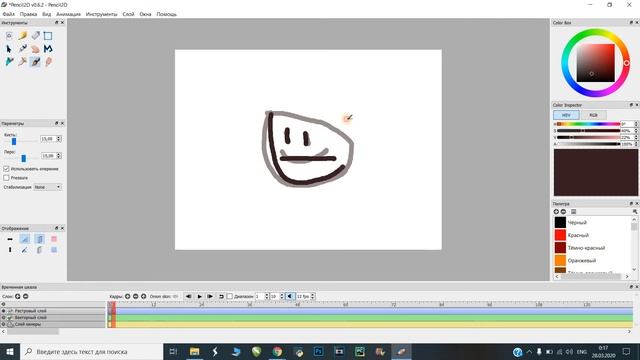640x360 pixels.
Task: Adjust the hue value spinbox arrows
Action: pos(636,124)
